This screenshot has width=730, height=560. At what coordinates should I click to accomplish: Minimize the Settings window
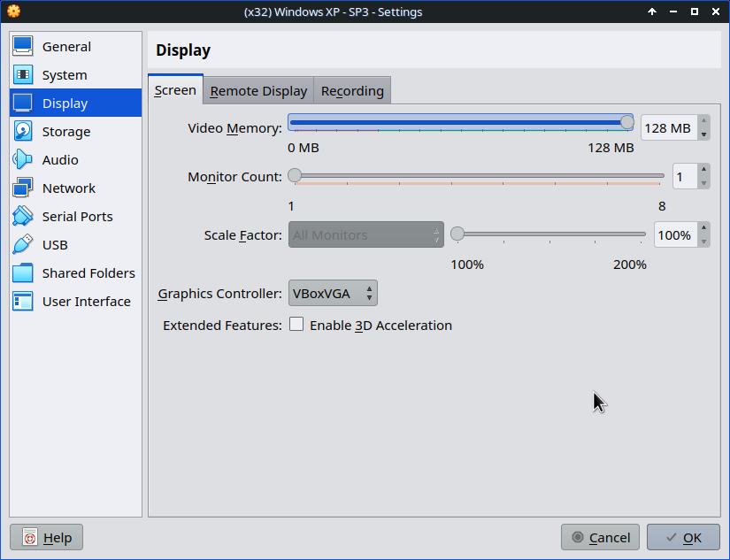(x=673, y=12)
